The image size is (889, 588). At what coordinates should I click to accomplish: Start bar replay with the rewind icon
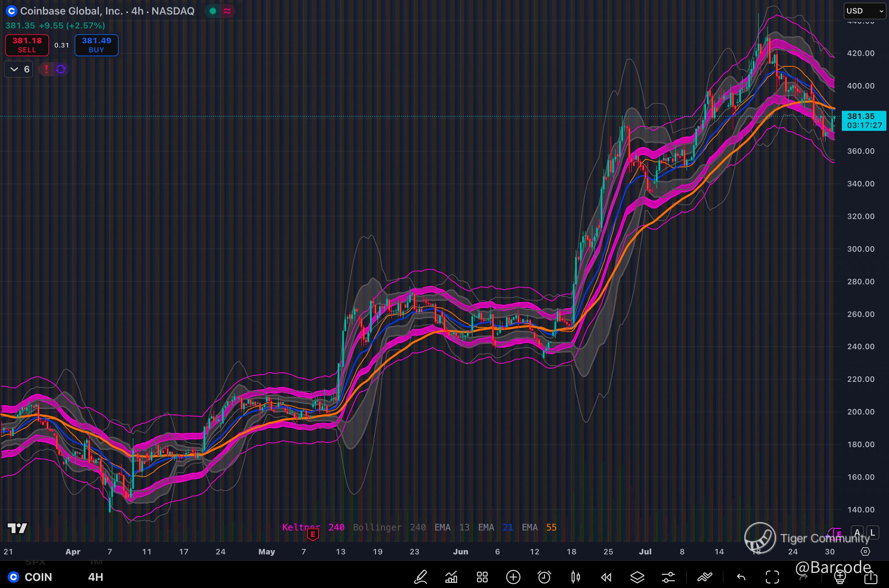click(606, 577)
